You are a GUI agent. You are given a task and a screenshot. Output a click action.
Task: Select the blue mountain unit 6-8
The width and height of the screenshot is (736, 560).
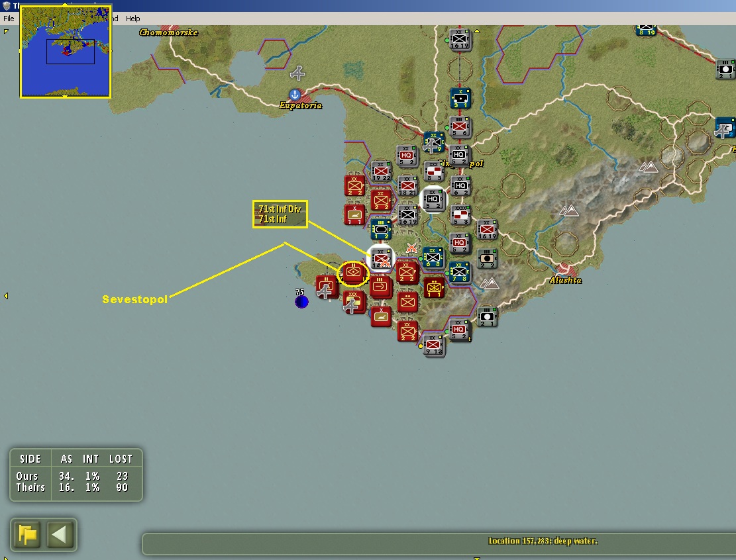(x=433, y=257)
